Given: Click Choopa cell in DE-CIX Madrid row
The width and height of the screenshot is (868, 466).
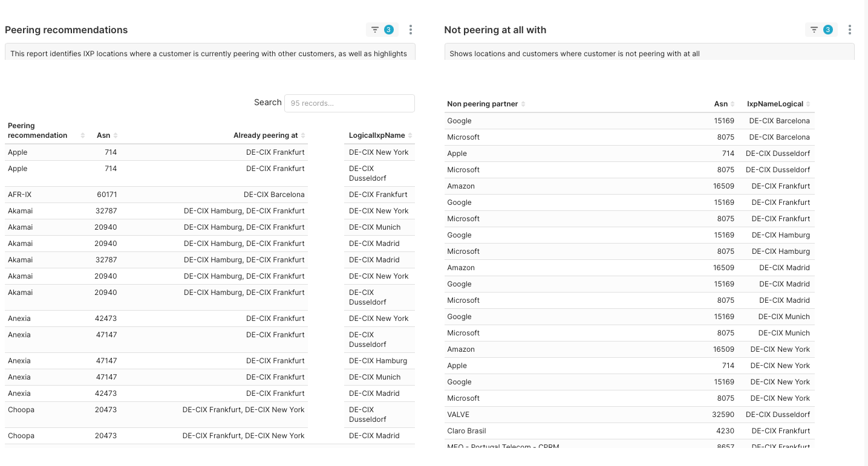Looking at the screenshot, I should click(x=21, y=436).
